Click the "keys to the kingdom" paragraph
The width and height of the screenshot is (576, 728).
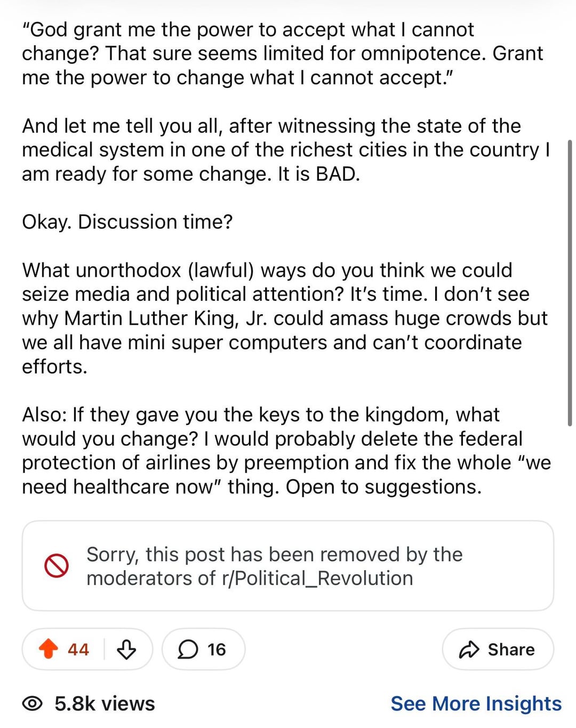coord(286,451)
